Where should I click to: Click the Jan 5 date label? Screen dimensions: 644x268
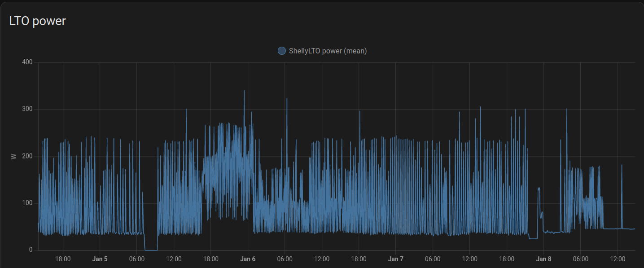click(x=100, y=259)
